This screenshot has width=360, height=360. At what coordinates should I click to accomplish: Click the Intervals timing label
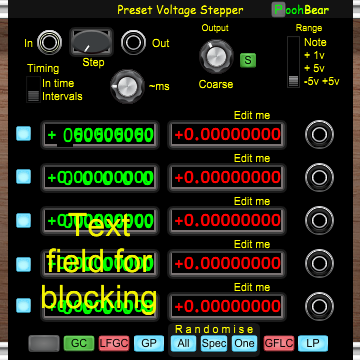[x=62, y=96]
